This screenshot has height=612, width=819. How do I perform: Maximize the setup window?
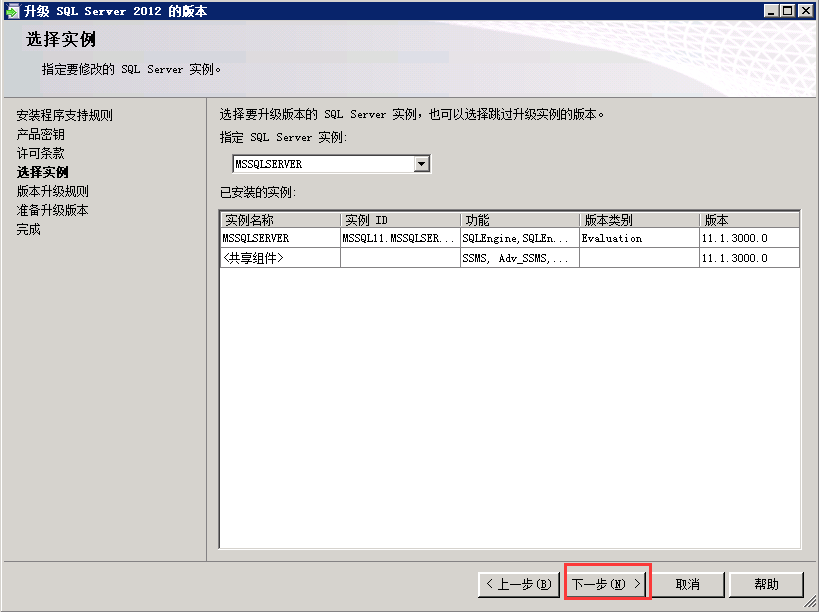click(x=788, y=10)
